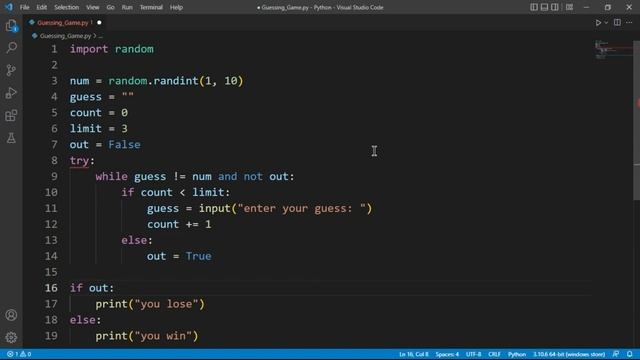
Task: Click line number 8 in the gutter
Action: (54, 160)
